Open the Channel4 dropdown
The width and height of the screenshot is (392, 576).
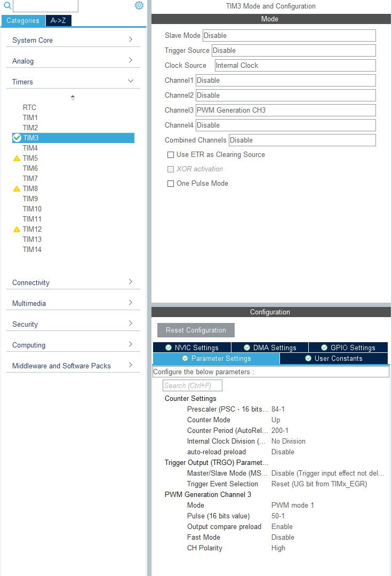point(285,125)
